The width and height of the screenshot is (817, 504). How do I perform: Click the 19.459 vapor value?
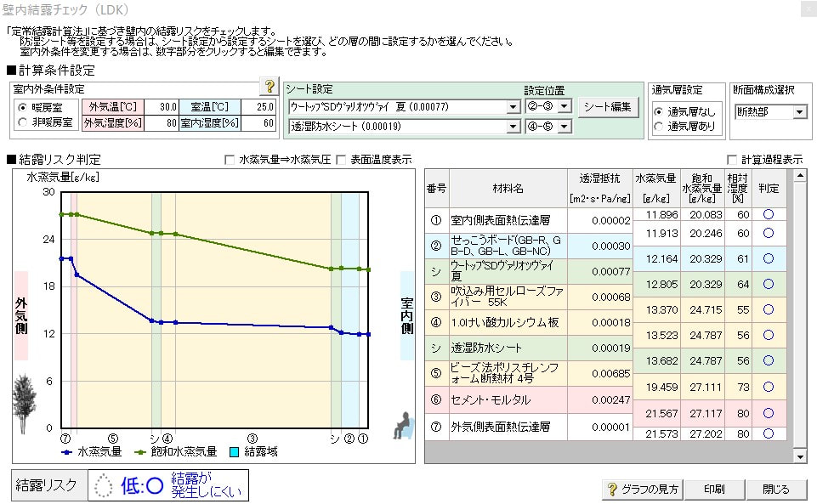(661, 388)
